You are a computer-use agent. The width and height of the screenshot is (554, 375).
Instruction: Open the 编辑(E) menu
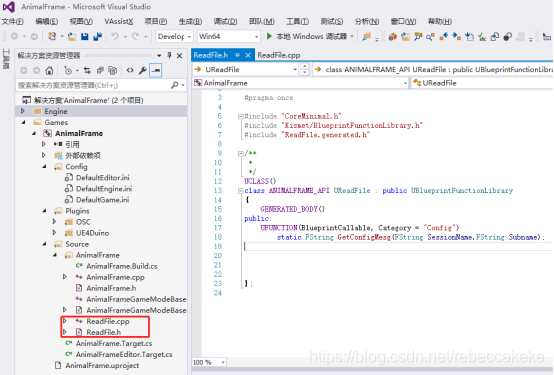tap(47, 22)
